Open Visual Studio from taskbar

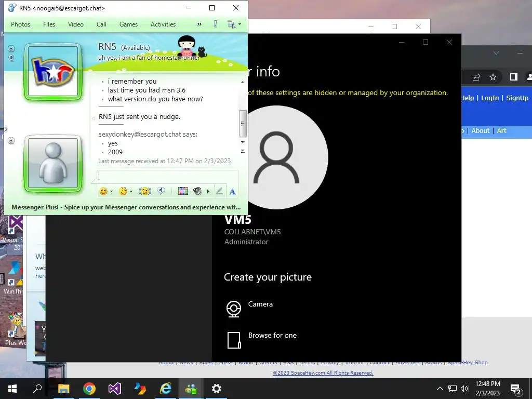[x=115, y=389]
